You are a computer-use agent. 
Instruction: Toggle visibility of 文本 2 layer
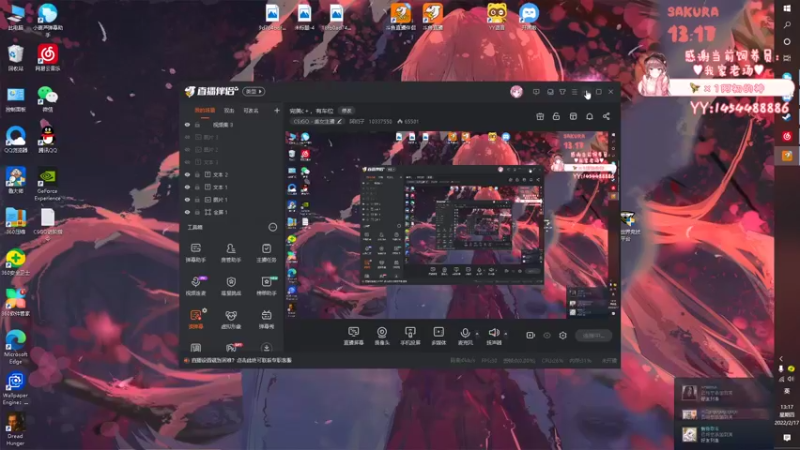tap(187, 174)
